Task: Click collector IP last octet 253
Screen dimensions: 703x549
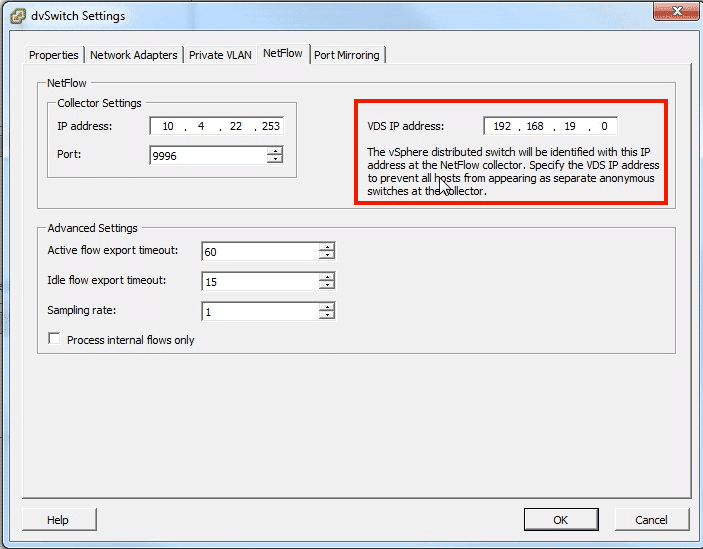Action: 270,126
